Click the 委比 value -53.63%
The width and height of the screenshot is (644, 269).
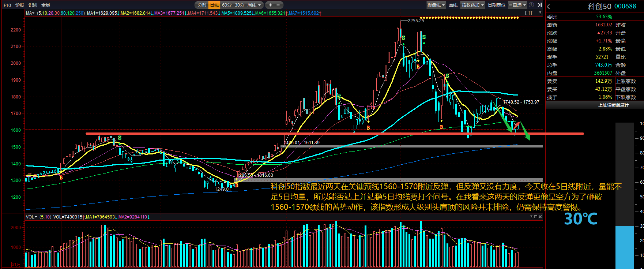(x=603, y=17)
